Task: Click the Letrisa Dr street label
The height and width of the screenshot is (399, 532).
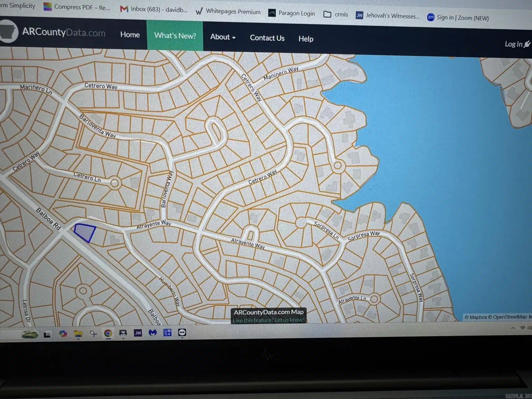Action: (x=26, y=311)
